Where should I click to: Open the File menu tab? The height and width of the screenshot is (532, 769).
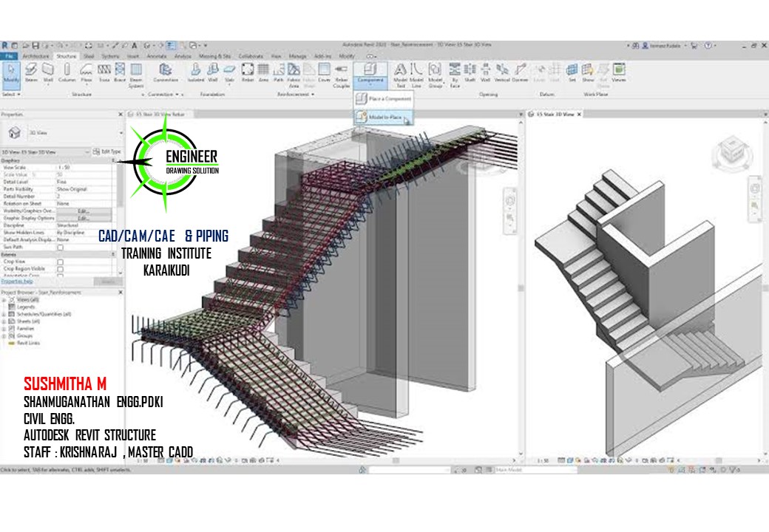pos(10,56)
